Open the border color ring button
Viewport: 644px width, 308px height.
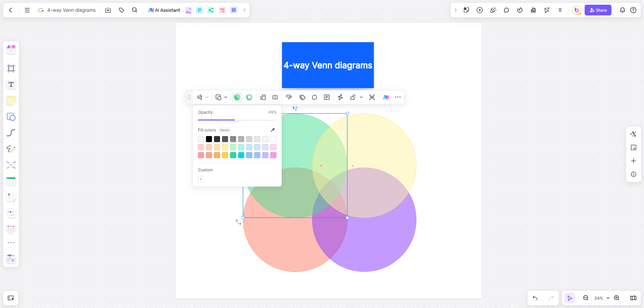click(249, 97)
